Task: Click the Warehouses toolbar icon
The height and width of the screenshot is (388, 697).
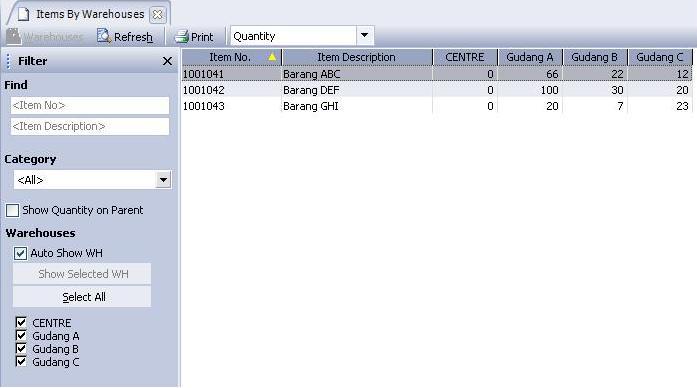Action: [x=13, y=36]
